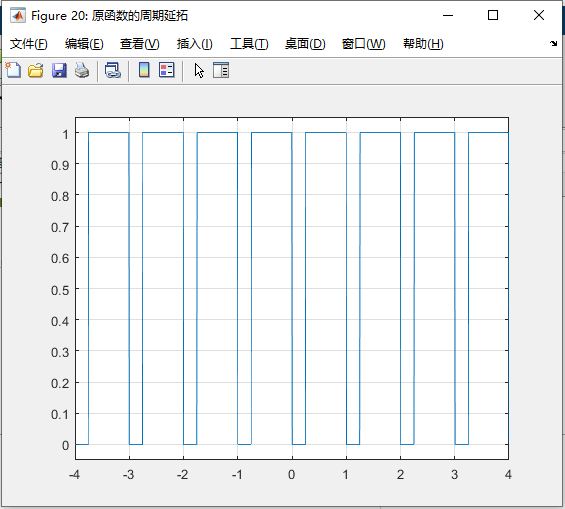Save the figure with floppy disk icon
This screenshot has width=565, height=509.
59,70
